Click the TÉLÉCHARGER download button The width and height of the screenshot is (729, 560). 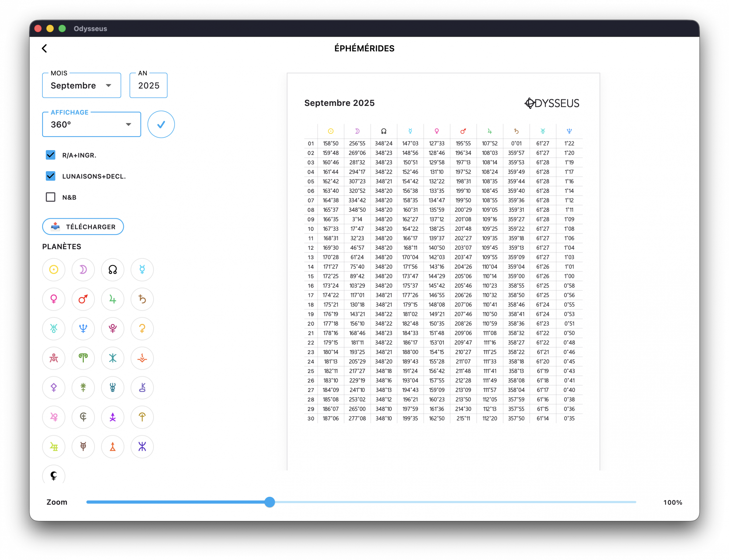coord(83,227)
